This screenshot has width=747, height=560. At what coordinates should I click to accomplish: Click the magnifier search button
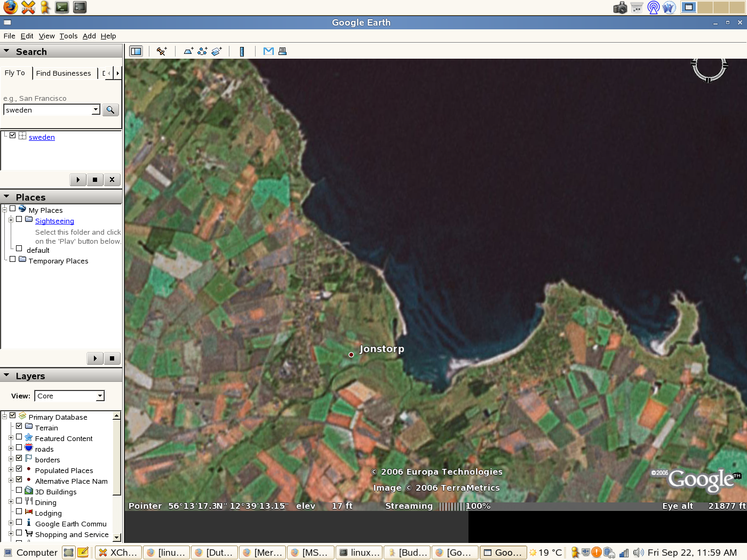[x=110, y=110]
